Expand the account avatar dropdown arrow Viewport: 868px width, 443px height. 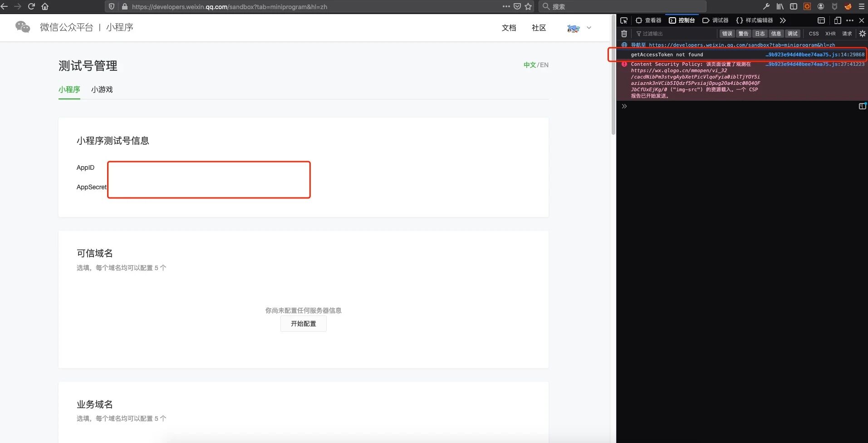pos(589,28)
